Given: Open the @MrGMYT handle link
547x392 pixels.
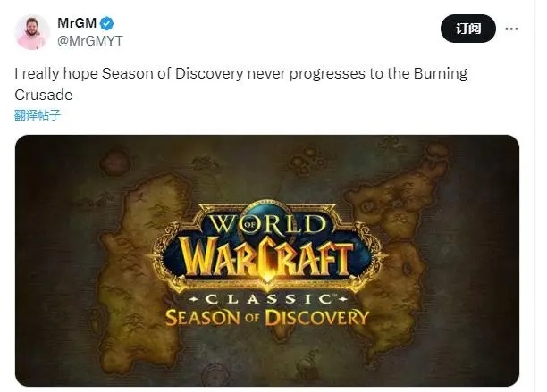Looking at the screenshot, I should point(89,41).
